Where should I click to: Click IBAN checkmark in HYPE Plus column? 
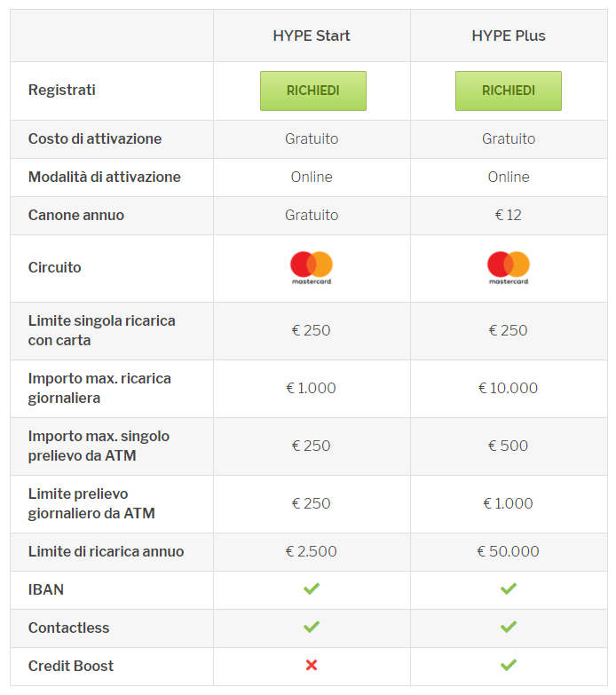(x=509, y=588)
